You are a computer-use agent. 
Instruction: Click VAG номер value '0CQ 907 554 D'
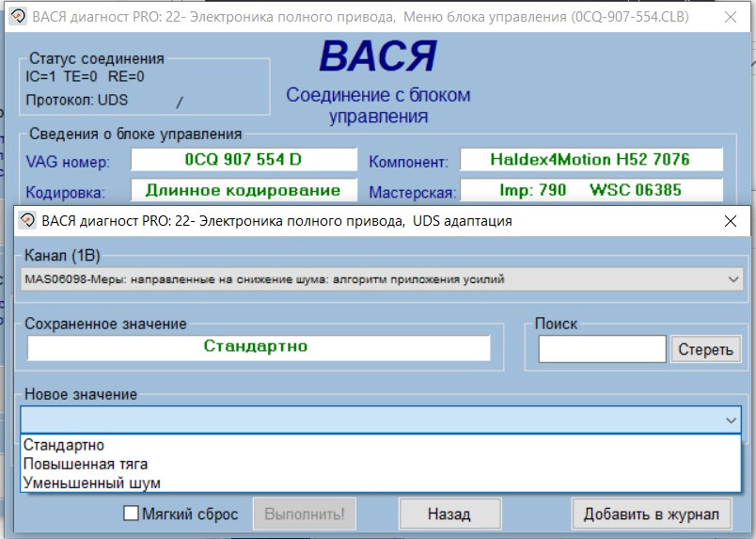244,159
